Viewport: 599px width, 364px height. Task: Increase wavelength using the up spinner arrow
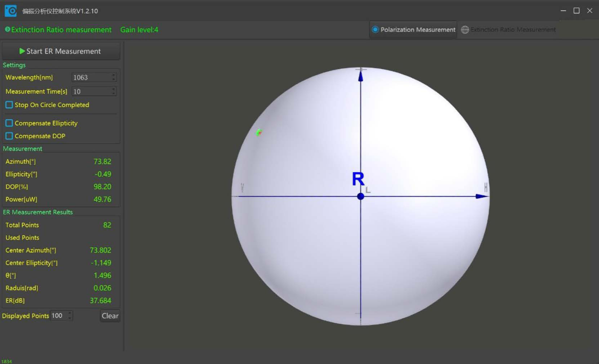coord(114,75)
